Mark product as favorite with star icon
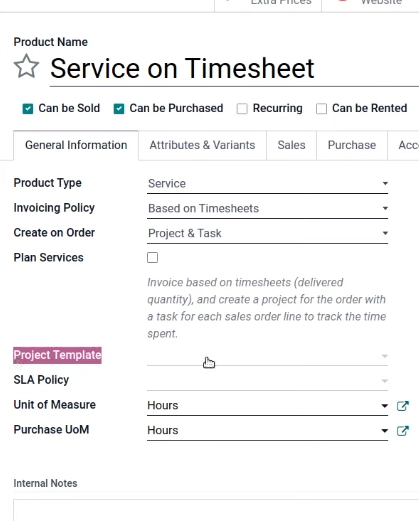This screenshot has height=521, width=419. click(x=26, y=66)
